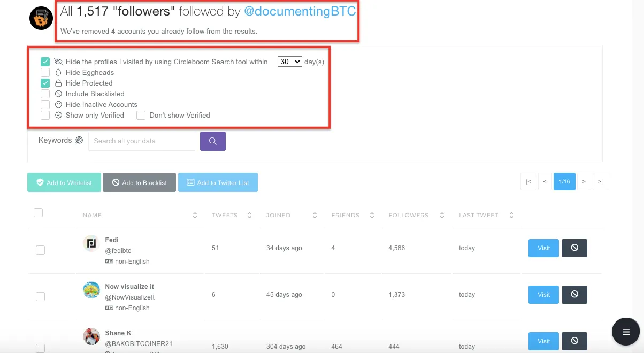The image size is (644, 353).
Task: Click the Keywords help icon
Action: (79, 140)
